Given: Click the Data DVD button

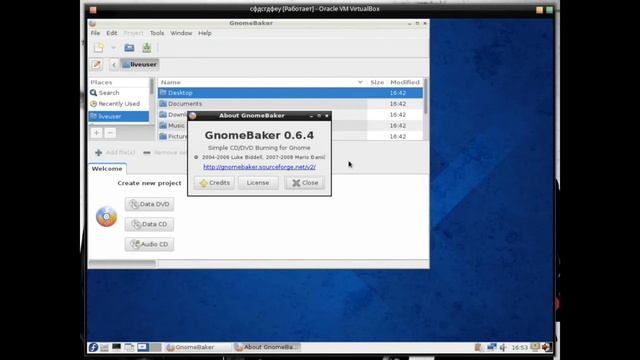Looking at the screenshot, I should tap(149, 204).
